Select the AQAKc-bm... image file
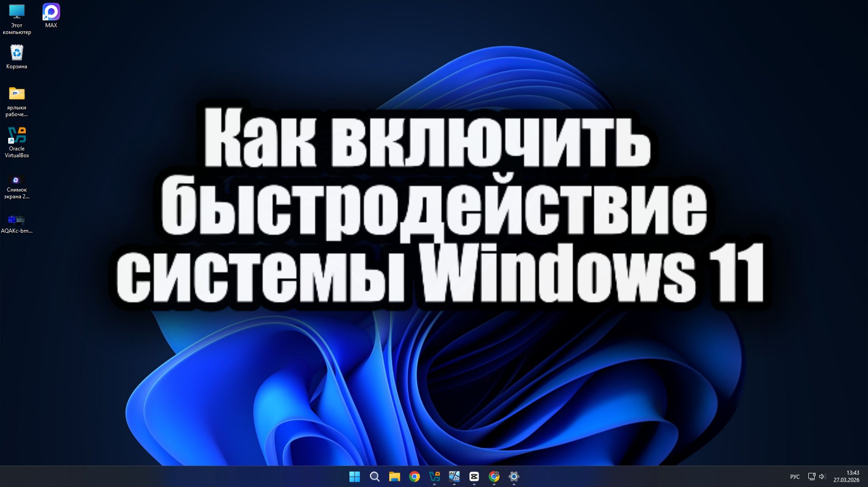Screen dimensions: 868x487 [17, 224]
